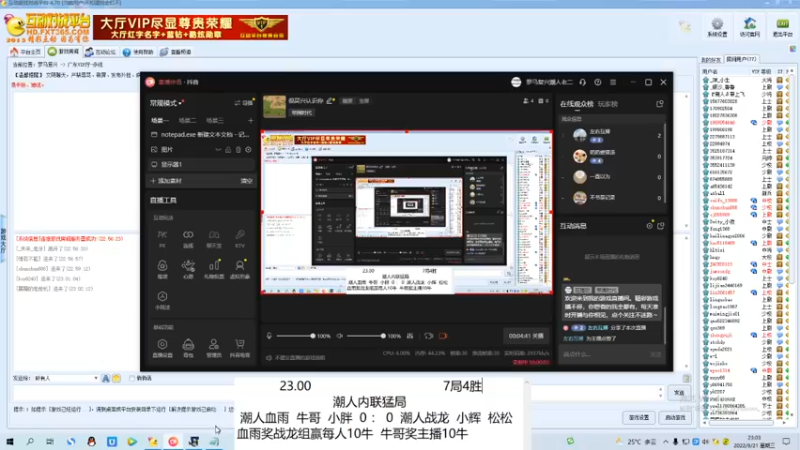The width and height of the screenshot is (800, 450).
Task: Click 退出平台 exit icon in game platform
Action: tap(782, 27)
